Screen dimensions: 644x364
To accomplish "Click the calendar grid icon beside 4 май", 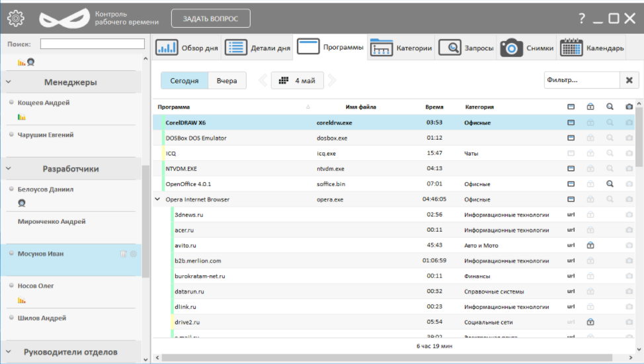I will click(284, 81).
